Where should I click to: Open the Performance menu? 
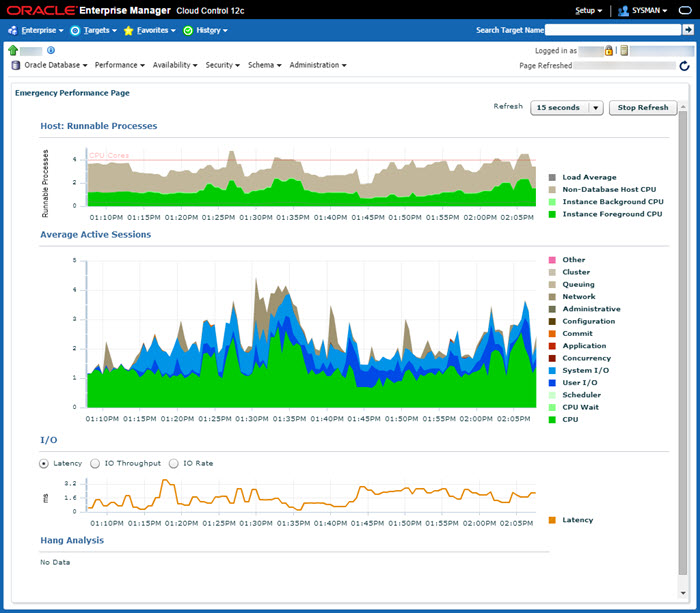pyautogui.click(x=120, y=65)
